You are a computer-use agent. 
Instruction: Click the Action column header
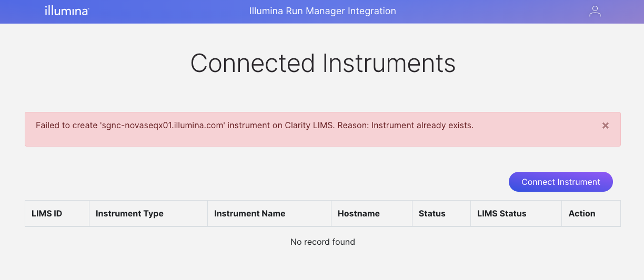pos(581,213)
